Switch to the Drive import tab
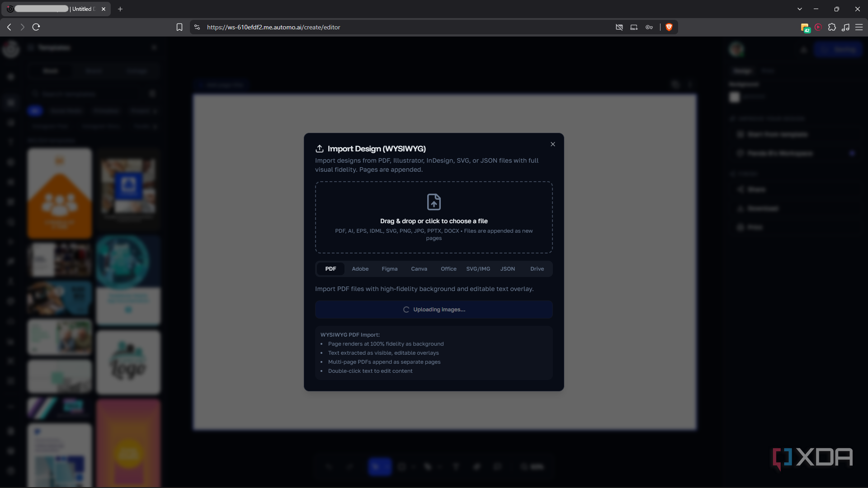The width and height of the screenshot is (868, 488). point(537,269)
